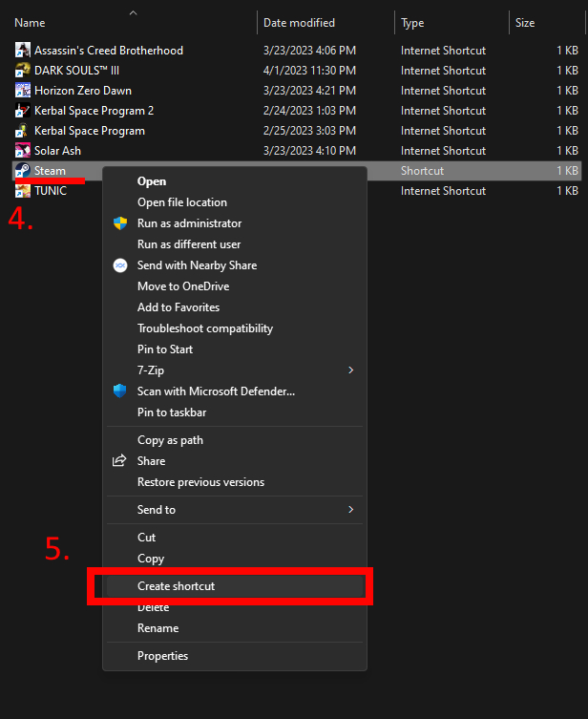Click the Assassin's Creed Brotherhood shortcut icon

click(23, 51)
